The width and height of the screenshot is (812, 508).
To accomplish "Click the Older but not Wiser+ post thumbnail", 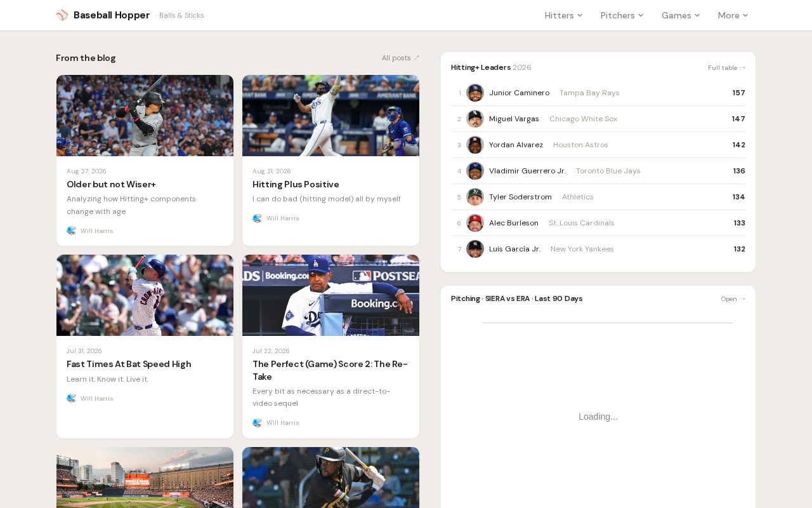I will coord(145,116).
